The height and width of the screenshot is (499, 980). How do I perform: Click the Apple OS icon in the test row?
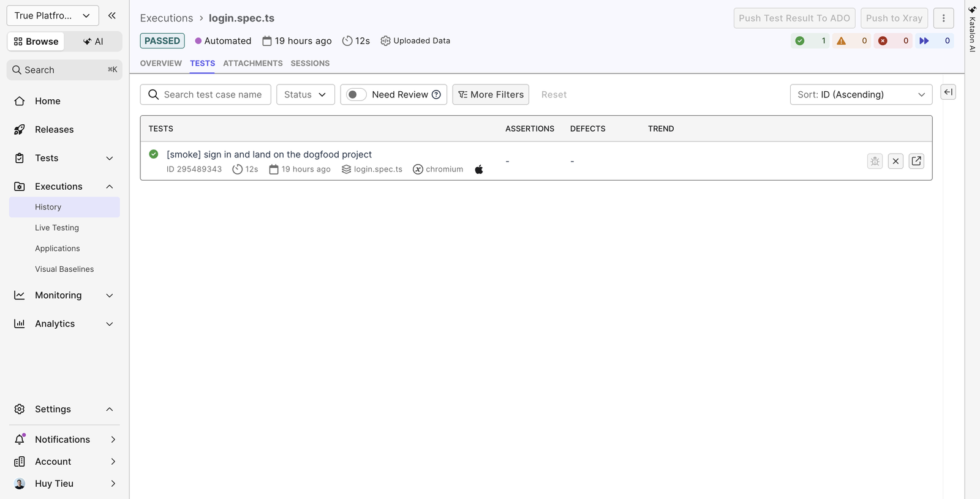(479, 169)
